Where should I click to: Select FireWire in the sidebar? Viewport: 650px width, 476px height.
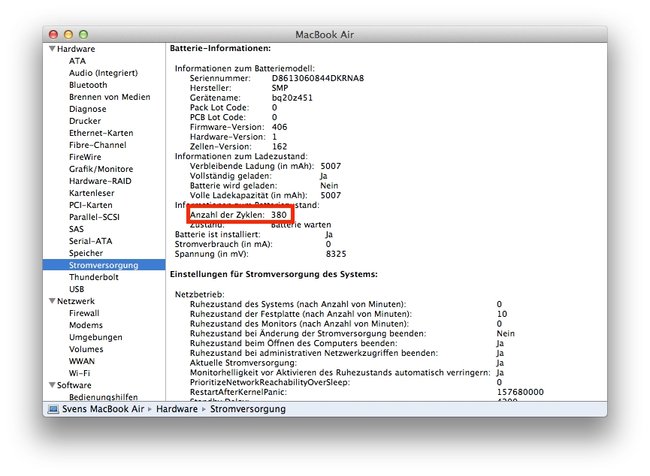click(x=85, y=157)
